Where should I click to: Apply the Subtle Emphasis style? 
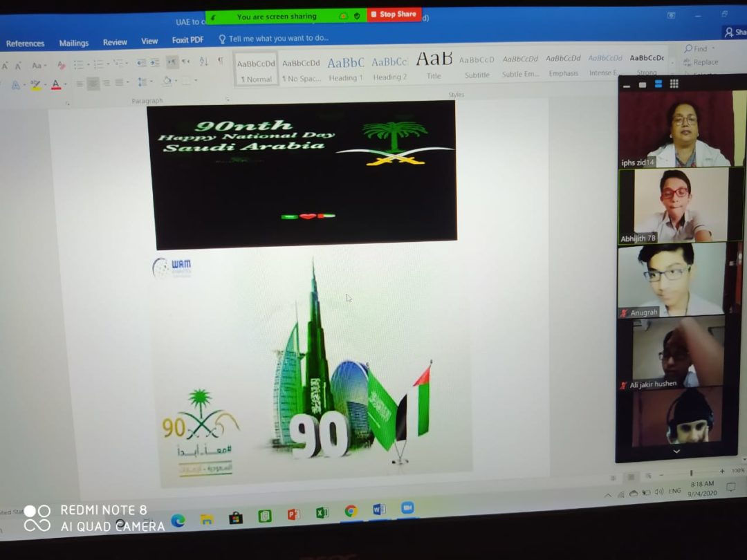click(520, 66)
